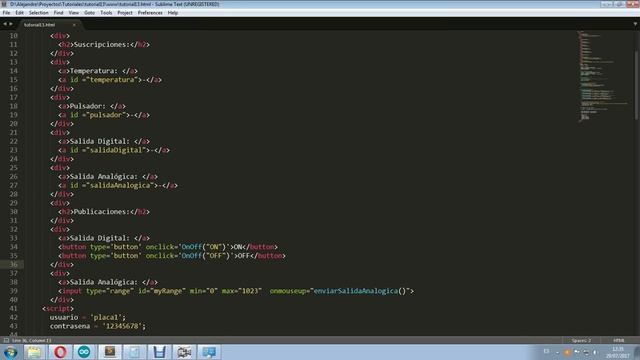
Task: Click line number 10 in gutter
Action: 13,36
